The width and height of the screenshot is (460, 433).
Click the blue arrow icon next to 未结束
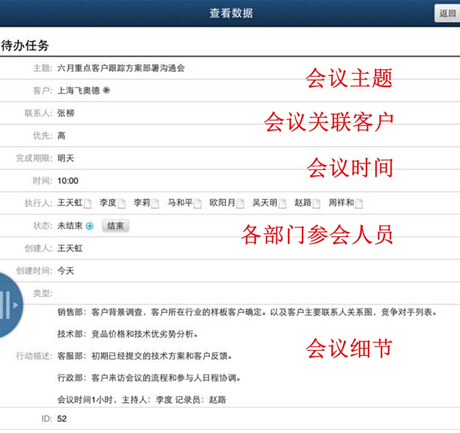point(89,226)
